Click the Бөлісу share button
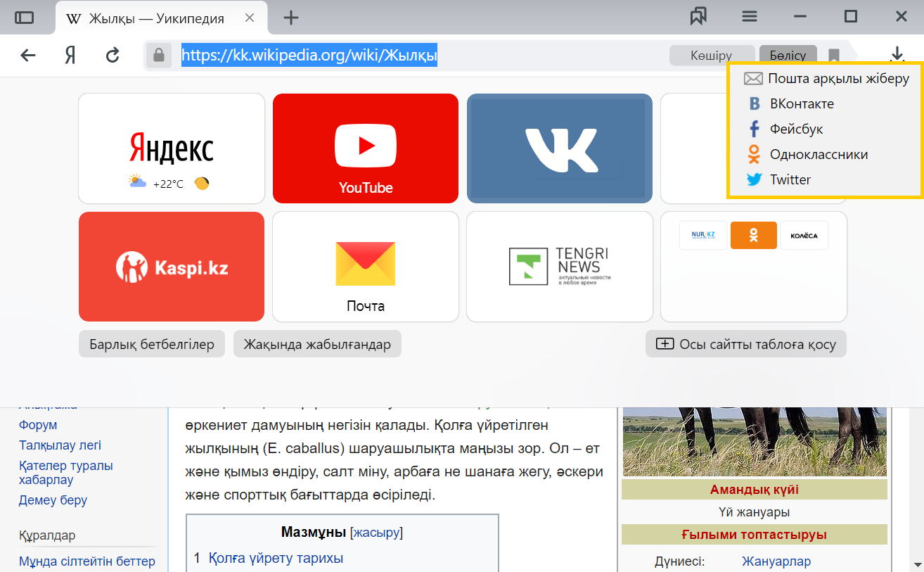924x572 pixels. 788,56
